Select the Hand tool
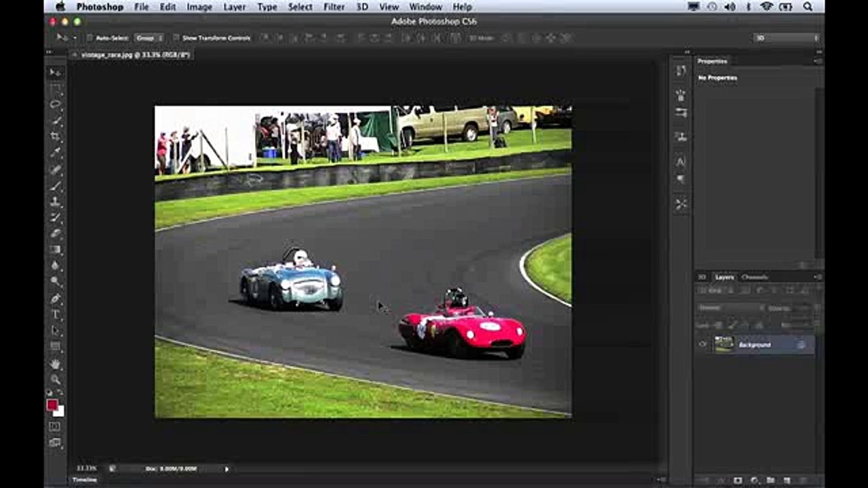 coord(56,364)
